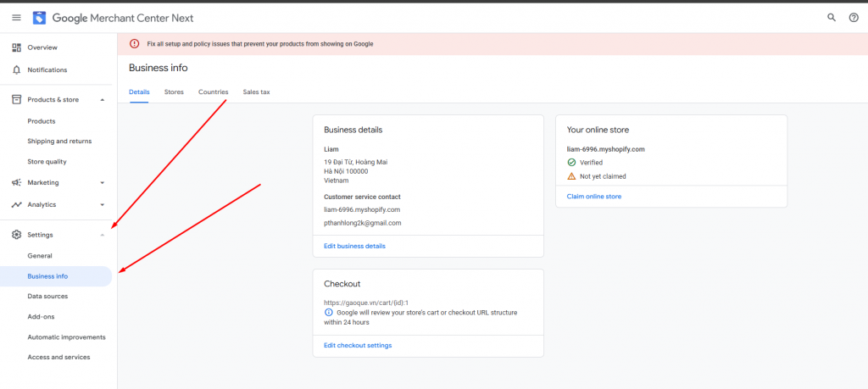Click the Notifications bell icon
Image resolution: width=868 pixels, height=389 pixels.
(x=16, y=69)
